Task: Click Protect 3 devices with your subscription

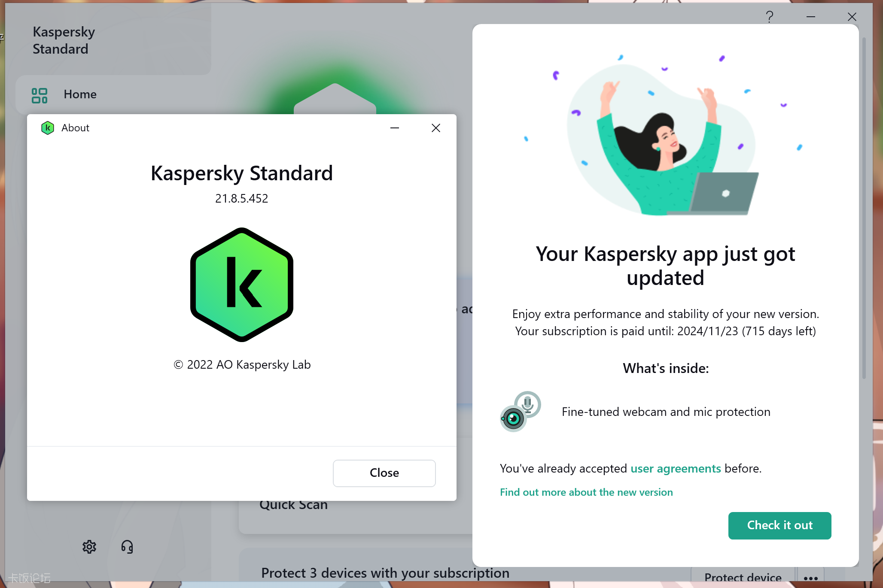Action: [385, 573]
